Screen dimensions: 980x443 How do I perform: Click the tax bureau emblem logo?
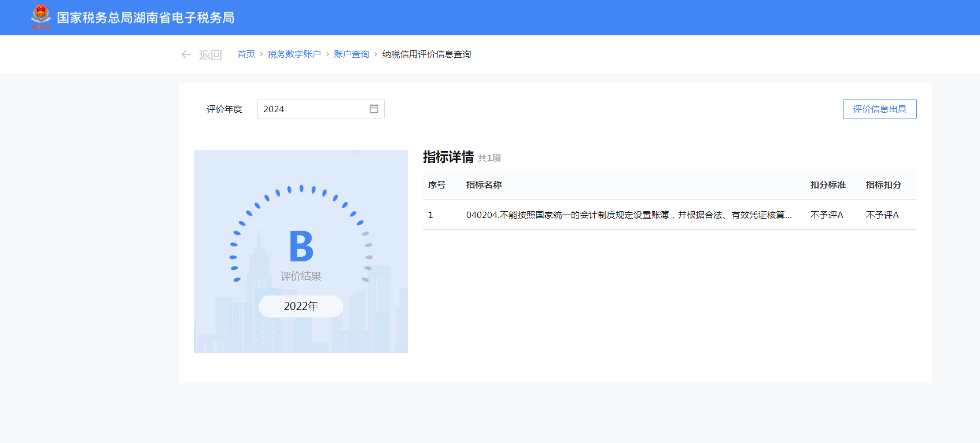[x=40, y=17]
